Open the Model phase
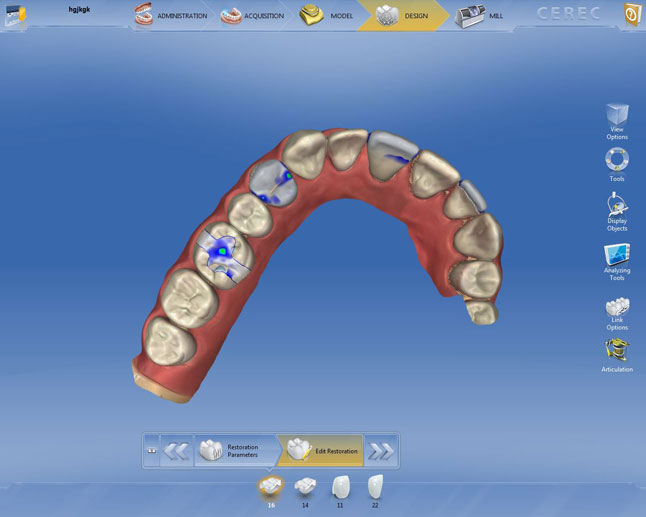 pos(326,16)
